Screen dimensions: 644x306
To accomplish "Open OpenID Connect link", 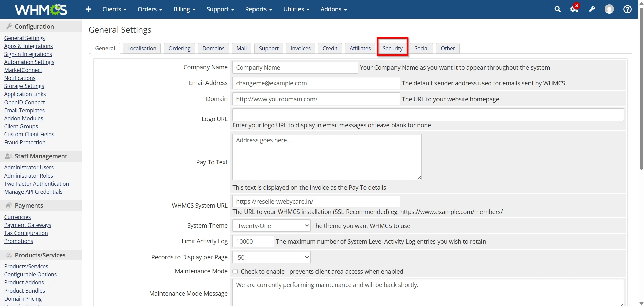I will [x=25, y=102].
